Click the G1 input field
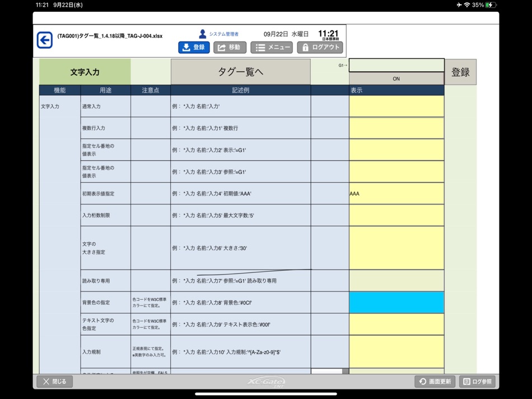Screen dimensions: 532x399 [x=396, y=65]
